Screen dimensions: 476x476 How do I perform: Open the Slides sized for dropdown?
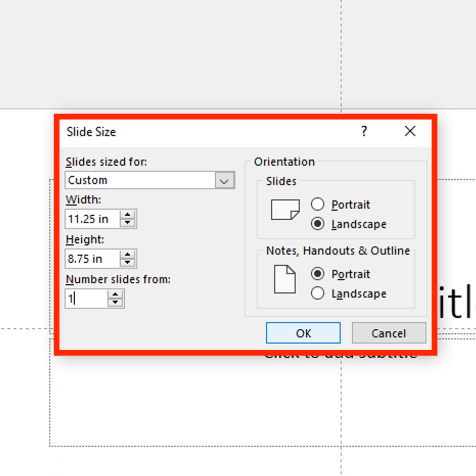click(224, 180)
